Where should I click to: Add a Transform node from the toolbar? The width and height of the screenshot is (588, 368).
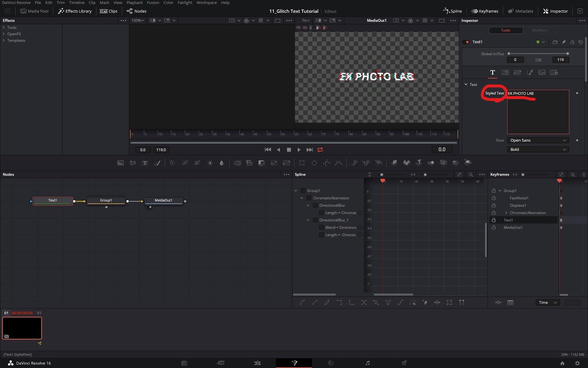pyautogui.click(x=286, y=163)
